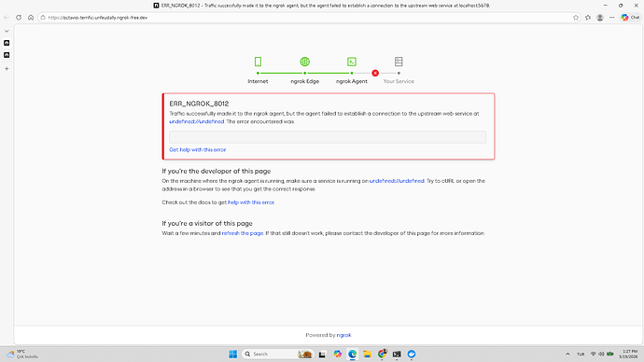644x362 pixels.
Task: Click the ngrok Agent terminal icon
Action: tap(352, 62)
